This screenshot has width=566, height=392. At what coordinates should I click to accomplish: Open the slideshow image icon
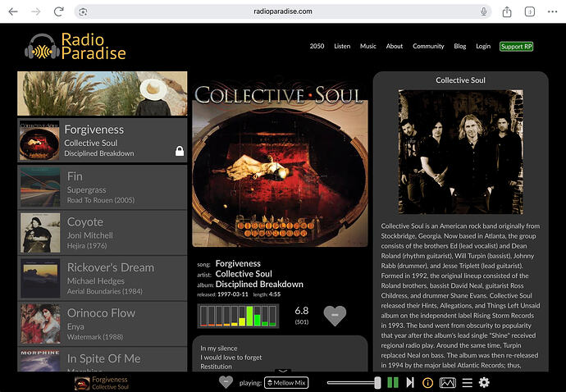coord(448,383)
